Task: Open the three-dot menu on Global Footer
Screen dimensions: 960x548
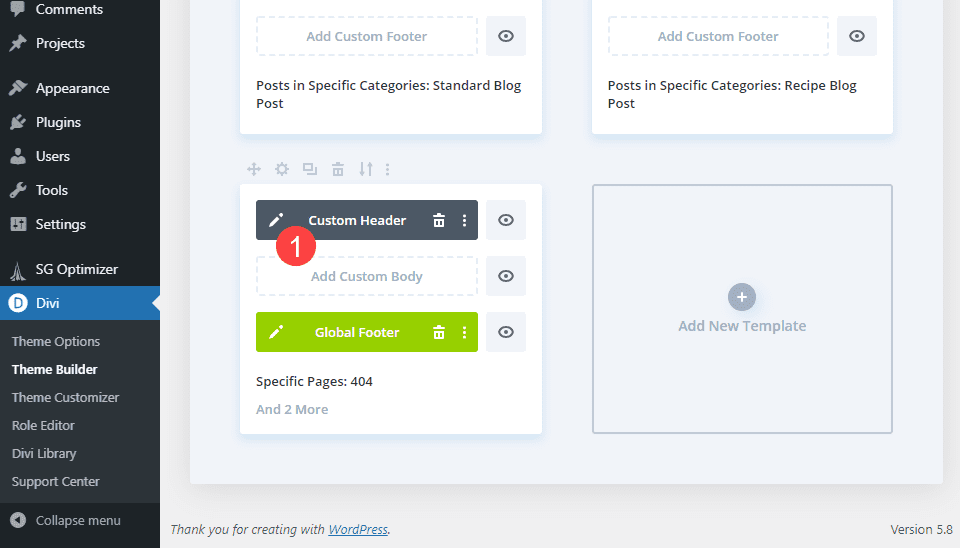Action: (464, 332)
